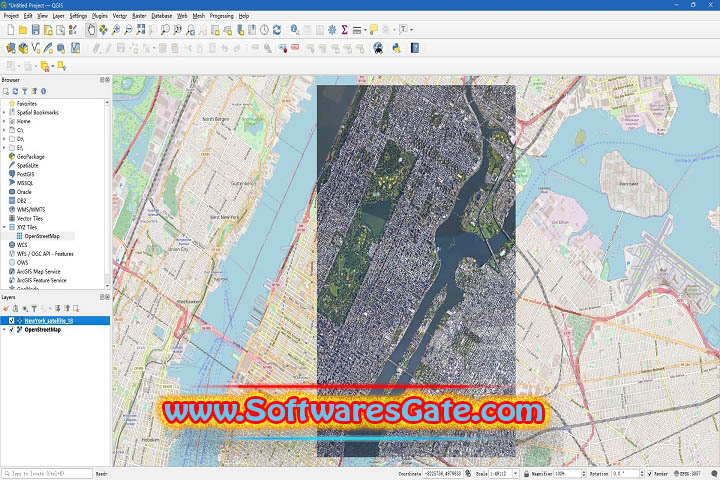Open the Help contents book icon
Image resolution: width=720 pixels, height=480 pixels.
click(415, 48)
